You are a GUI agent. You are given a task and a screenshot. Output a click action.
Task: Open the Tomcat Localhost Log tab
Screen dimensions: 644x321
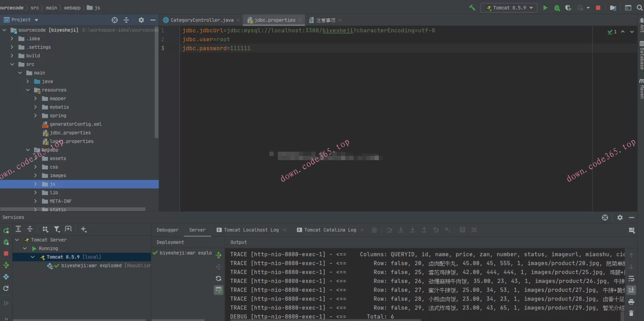click(x=251, y=230)
